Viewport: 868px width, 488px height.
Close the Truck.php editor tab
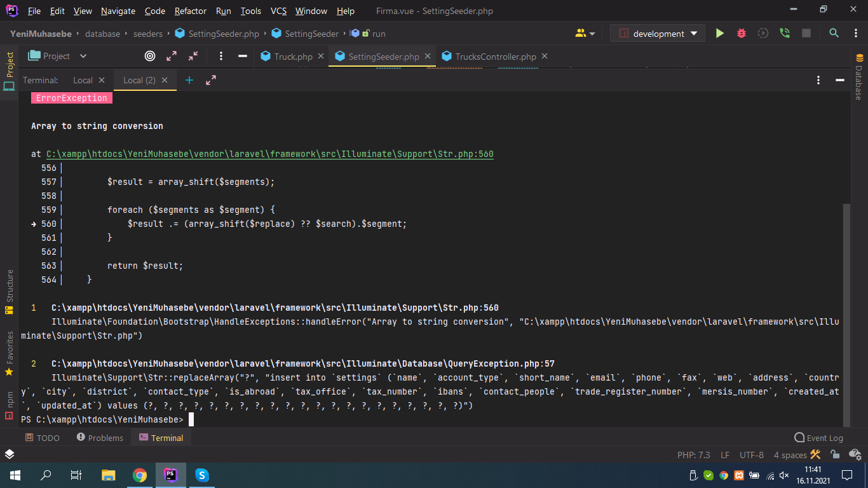pos(321,56)
